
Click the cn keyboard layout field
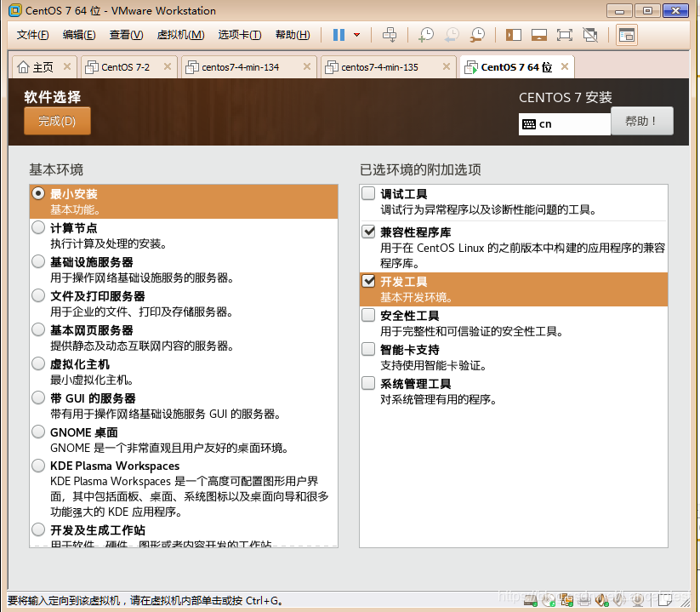point(564,124)
